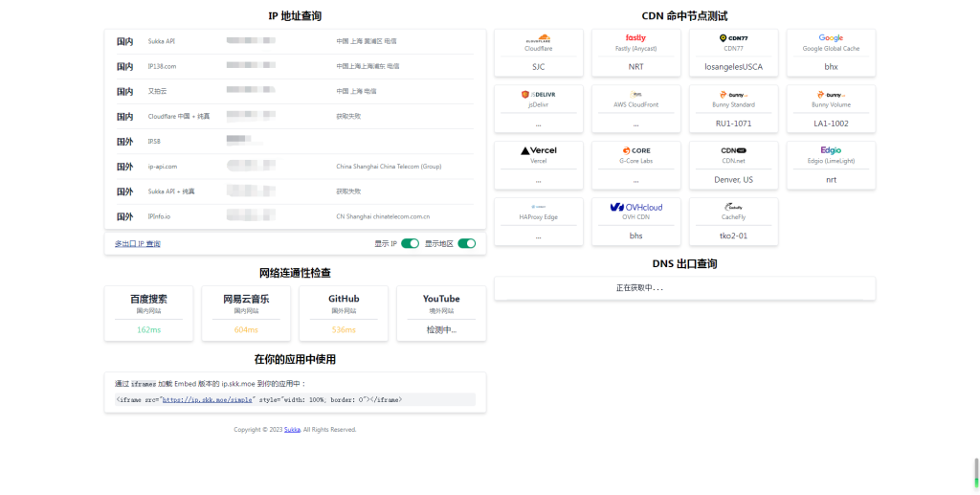The width and height of the screenshot is (980, 495).
Task: Toggle the 显示 IP switch off
Action: (410, 244)
